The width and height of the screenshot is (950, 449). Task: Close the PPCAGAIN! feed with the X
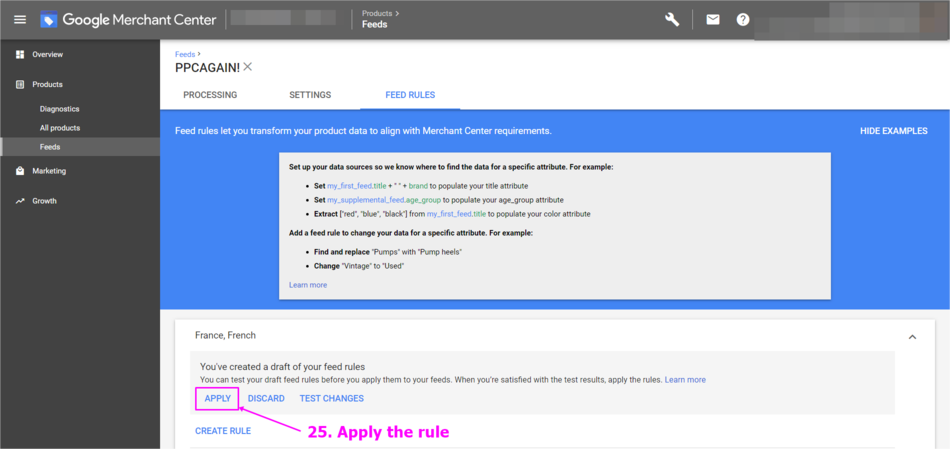(x=247, y=67)
